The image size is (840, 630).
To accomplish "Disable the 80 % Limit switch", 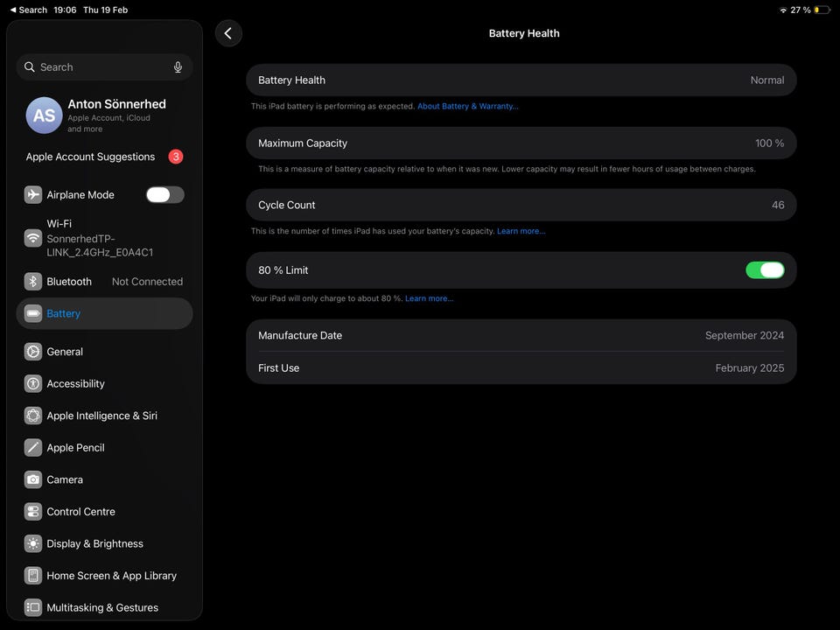I will click(764, 270).
